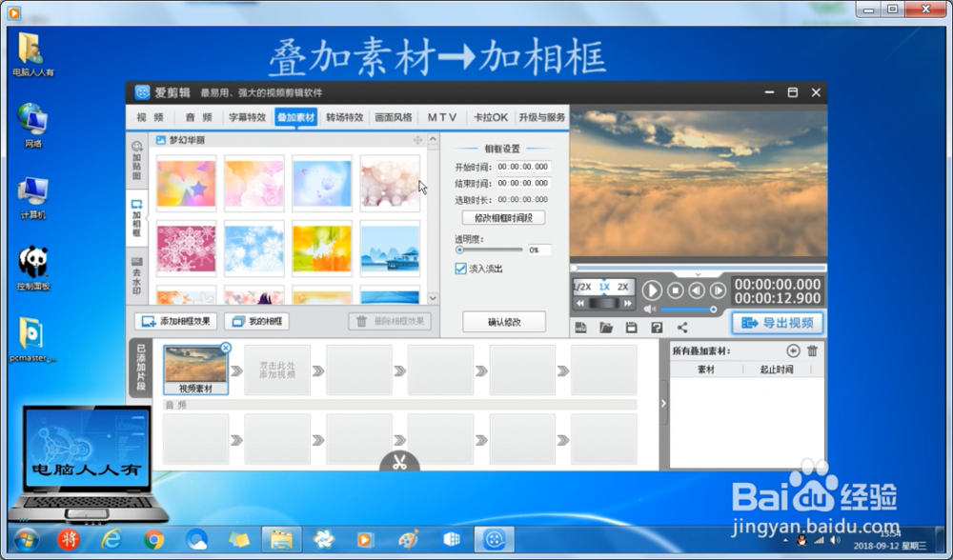The image size is (953, 560).
Task: Open the 音频 tab
Action: point(198,117)
